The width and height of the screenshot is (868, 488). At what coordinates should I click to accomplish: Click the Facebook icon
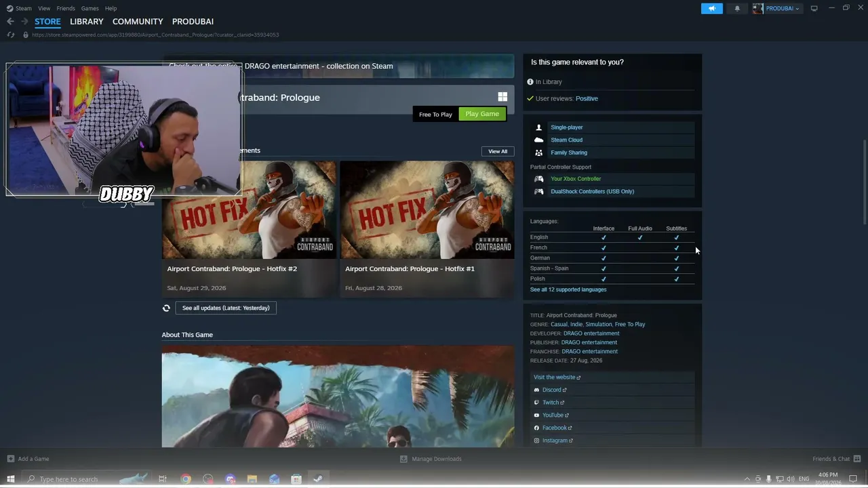click(536, 428)
